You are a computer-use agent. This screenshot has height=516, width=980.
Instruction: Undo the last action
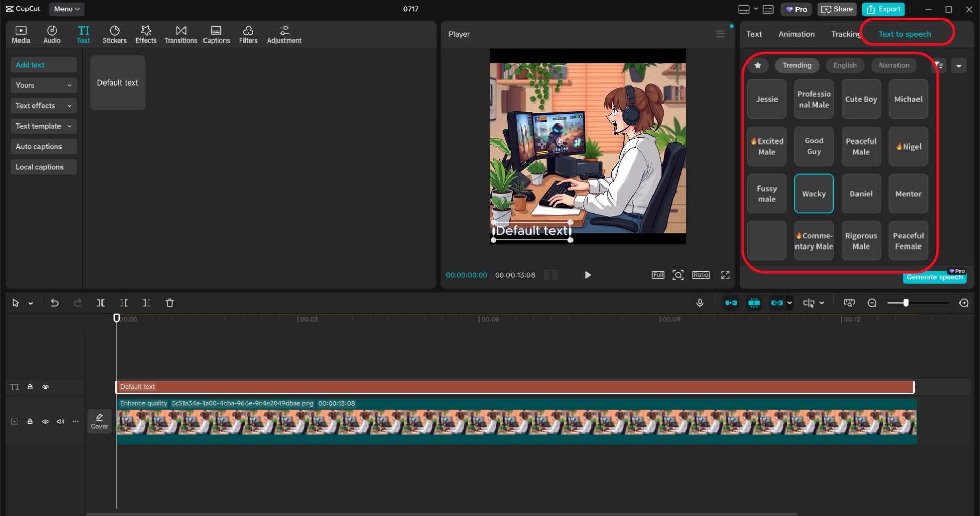(x=54, y=303)
